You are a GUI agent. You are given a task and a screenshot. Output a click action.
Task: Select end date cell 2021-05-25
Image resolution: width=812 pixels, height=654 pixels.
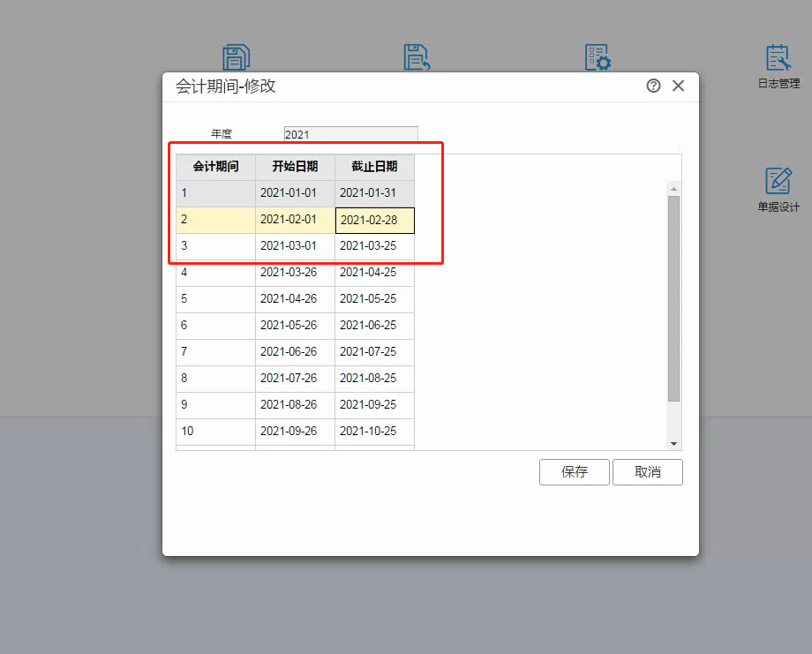click(374, 299)
